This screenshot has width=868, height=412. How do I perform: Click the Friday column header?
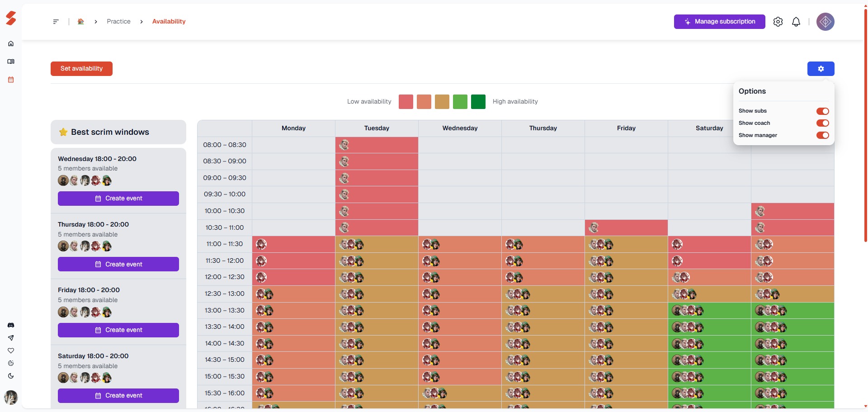point(626,128)
